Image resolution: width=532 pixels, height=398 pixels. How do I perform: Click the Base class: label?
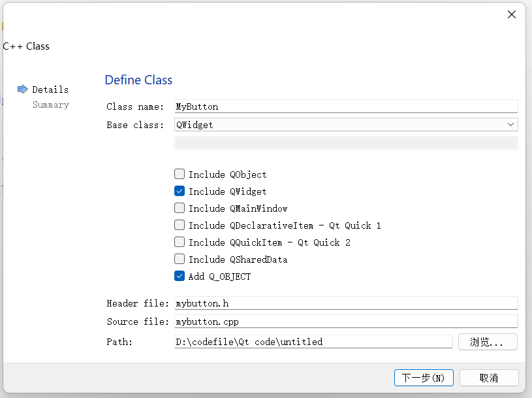[135, 125]
